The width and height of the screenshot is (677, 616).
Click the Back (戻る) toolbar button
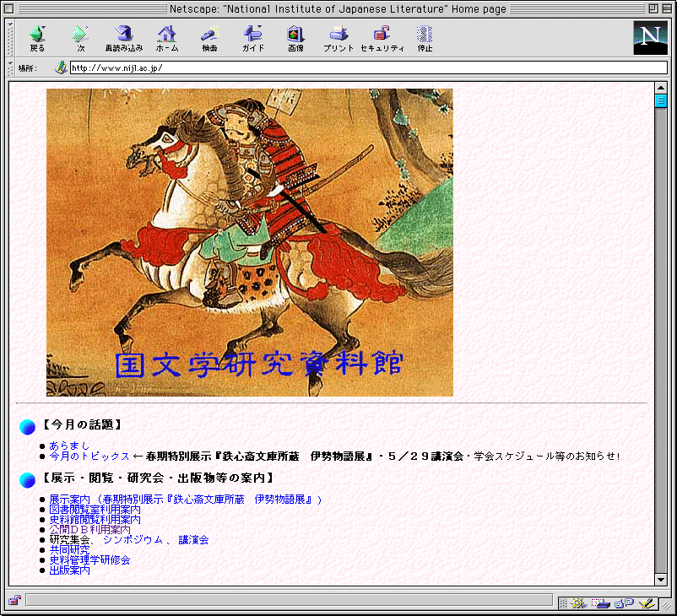tap(37, 38)
